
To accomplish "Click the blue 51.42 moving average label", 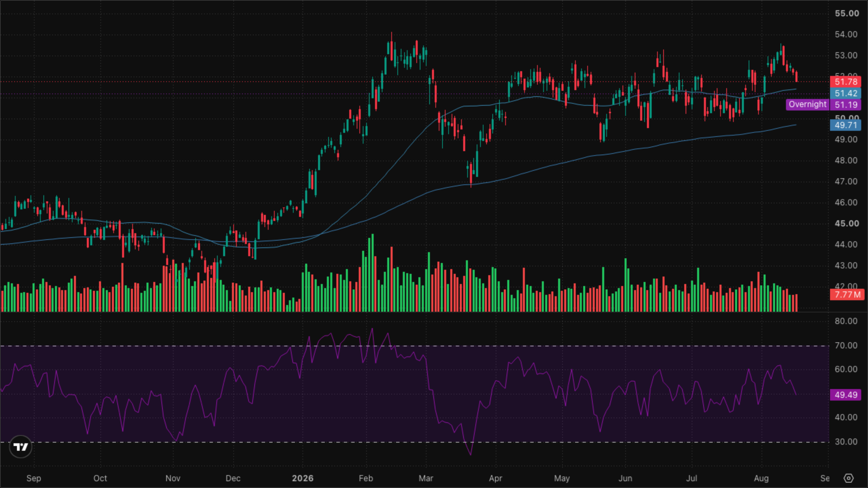I will 846,93.
